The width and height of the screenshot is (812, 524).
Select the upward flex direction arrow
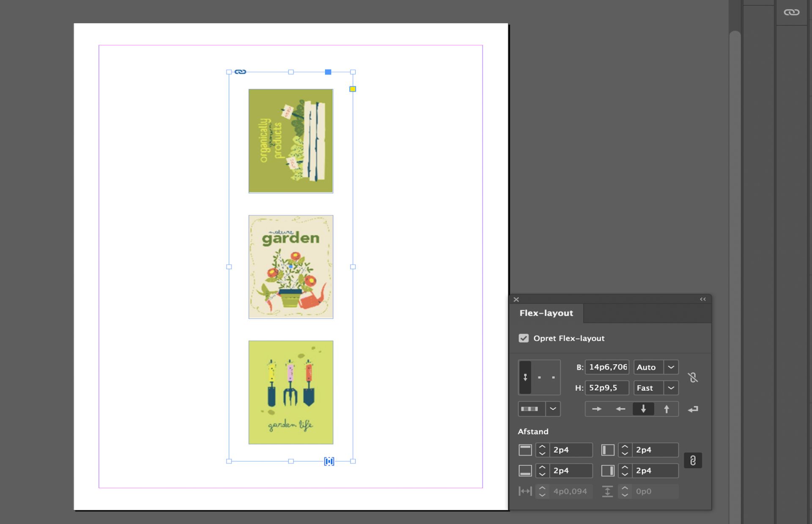667,409
